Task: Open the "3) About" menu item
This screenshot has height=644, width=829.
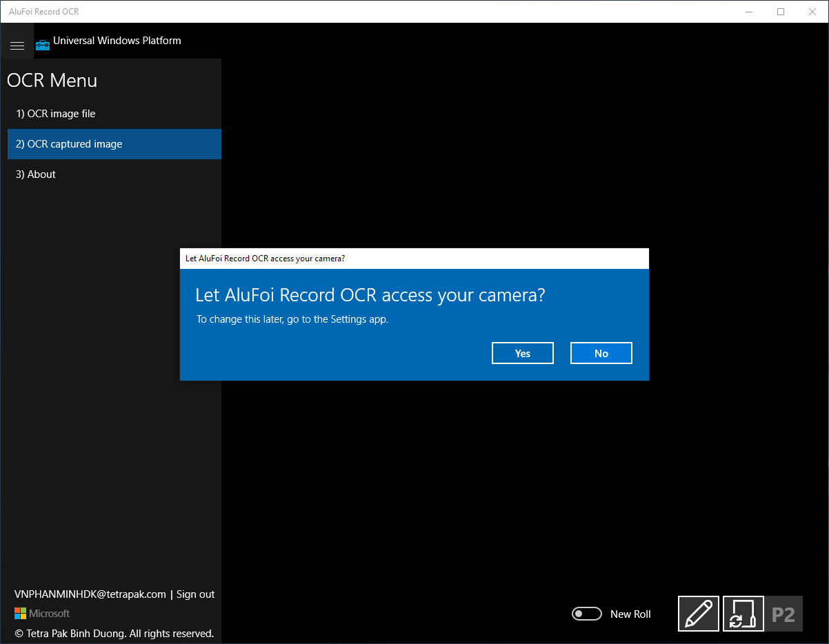Action: (114, 174)
